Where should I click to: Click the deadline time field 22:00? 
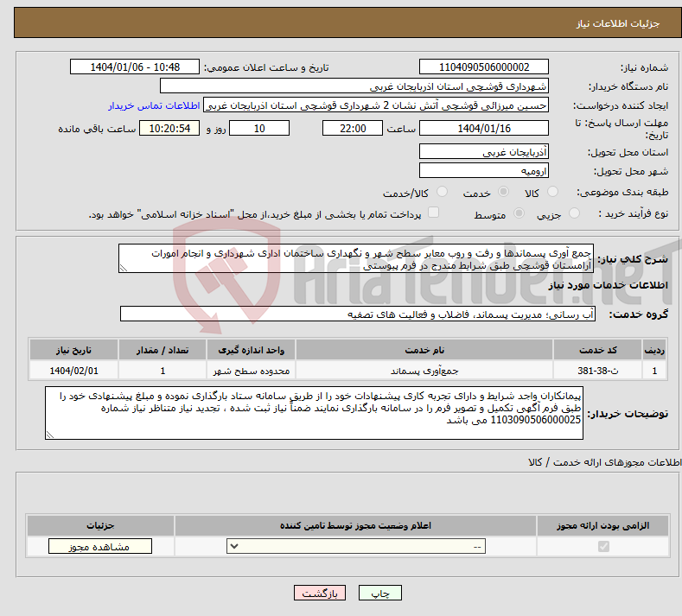[353, 128]
